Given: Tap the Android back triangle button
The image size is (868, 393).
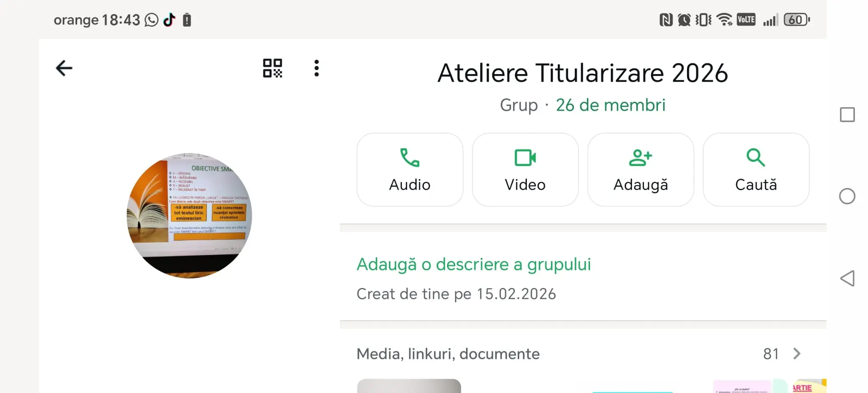Looking at the screenshot, I should 847,278.
